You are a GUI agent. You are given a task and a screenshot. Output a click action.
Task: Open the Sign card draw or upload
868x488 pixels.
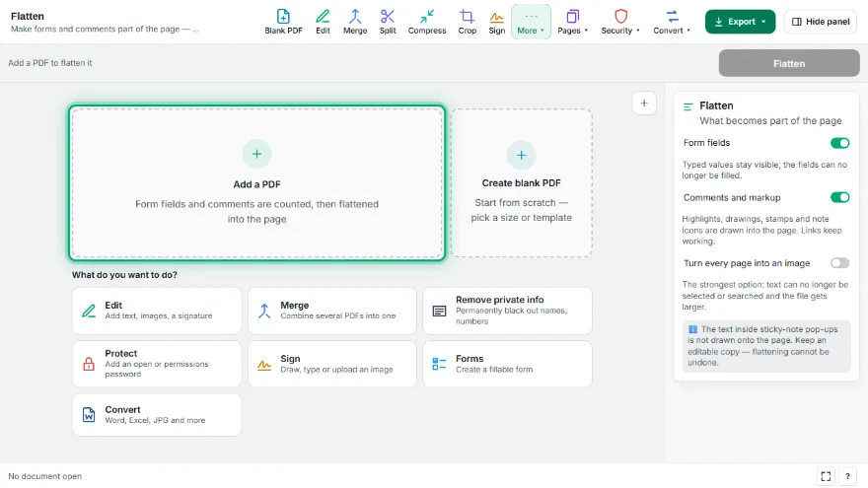pyautogui.click(x=332, y=364)
